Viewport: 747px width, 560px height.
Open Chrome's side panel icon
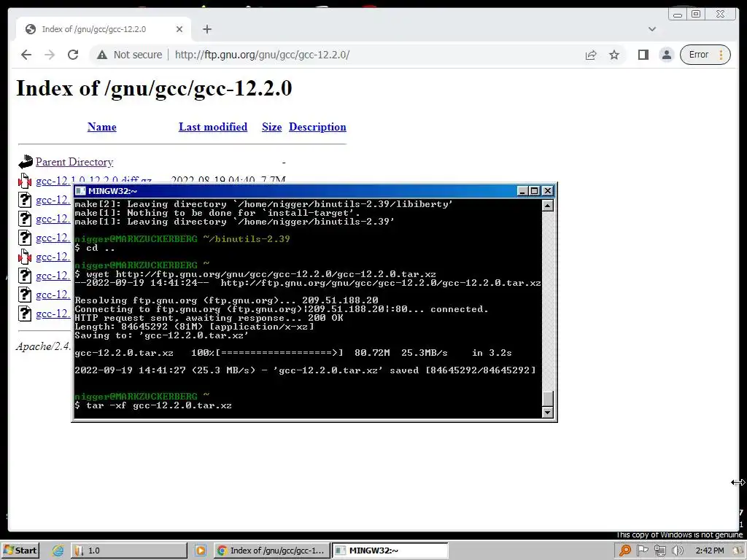(x=643, y=55)
